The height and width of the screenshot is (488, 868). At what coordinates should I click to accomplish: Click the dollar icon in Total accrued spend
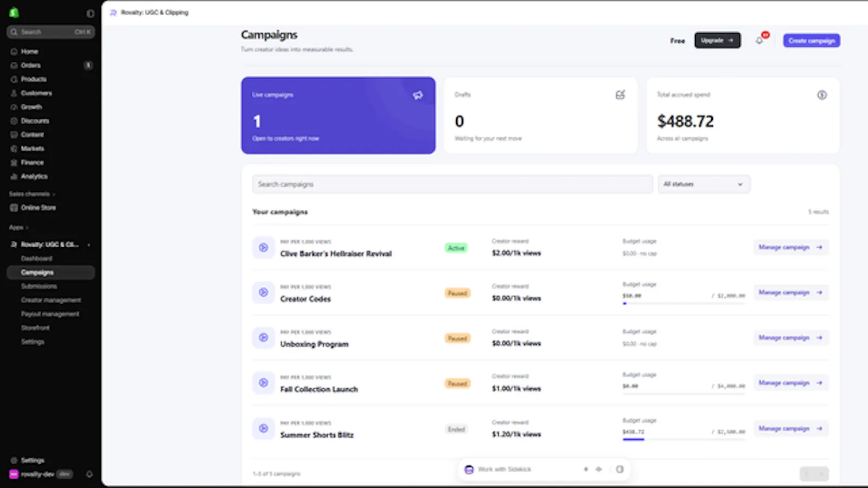tap(822, 95)
